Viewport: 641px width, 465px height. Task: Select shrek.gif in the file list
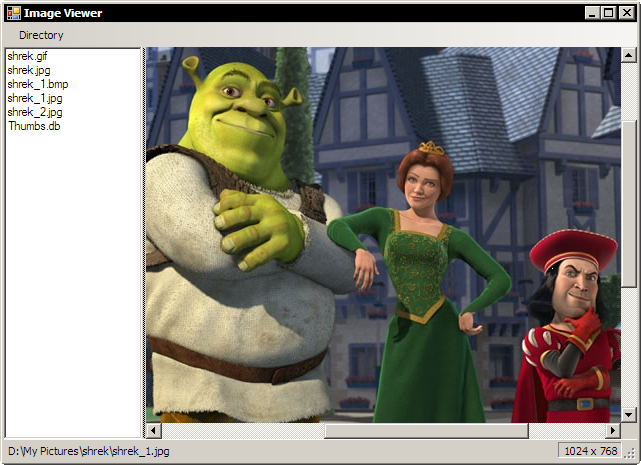[x=27, y=56]
